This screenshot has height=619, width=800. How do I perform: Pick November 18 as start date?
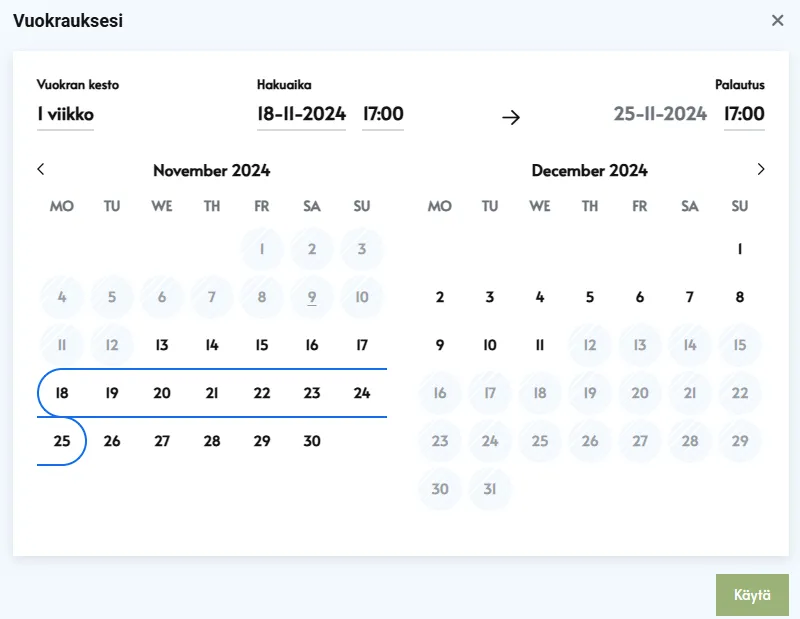point(62,393)
